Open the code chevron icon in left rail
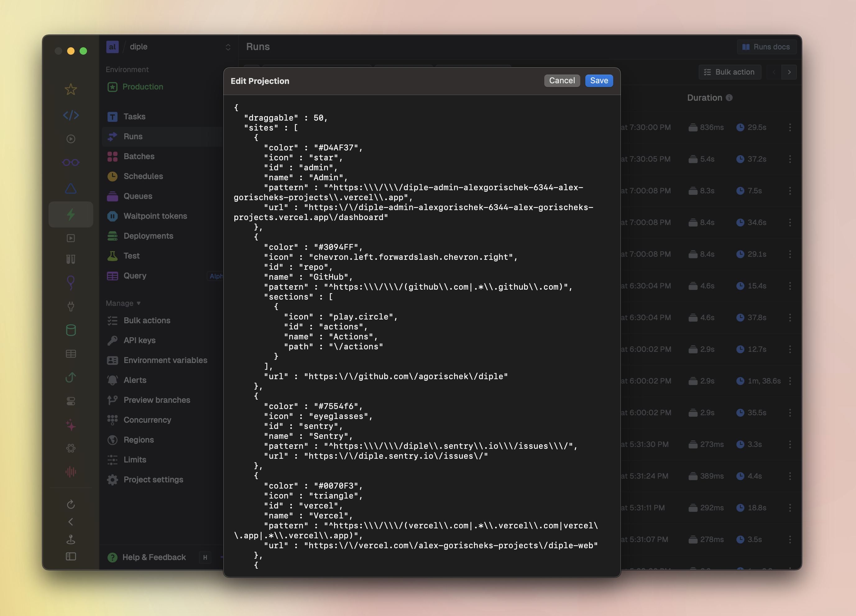Viewport: 856px width, 616px height. pos(71,115)
